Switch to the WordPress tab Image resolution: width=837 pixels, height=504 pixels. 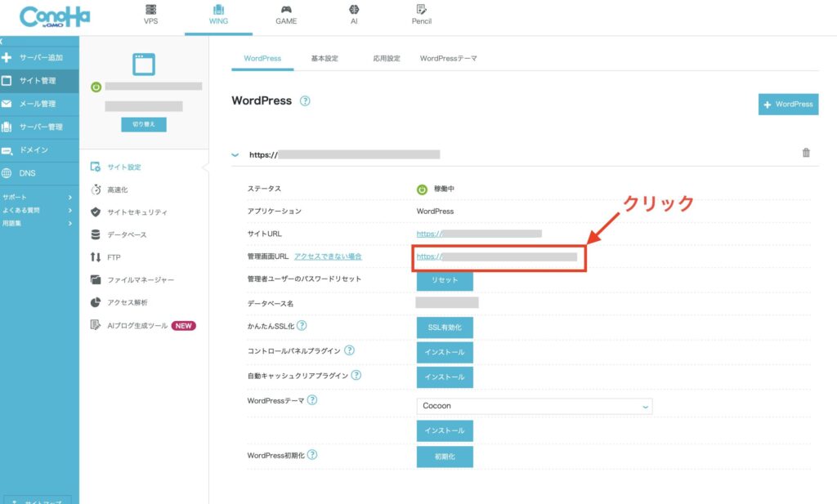coord(262,59)
